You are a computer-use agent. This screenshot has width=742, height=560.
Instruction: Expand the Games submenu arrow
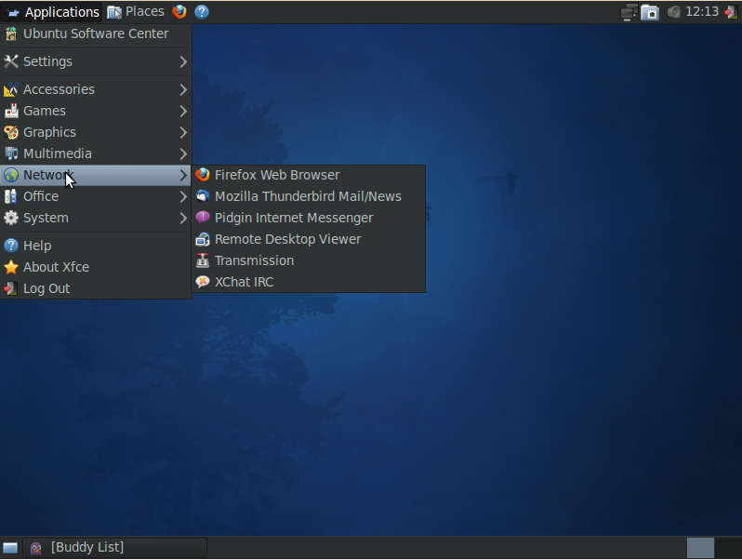183,111
